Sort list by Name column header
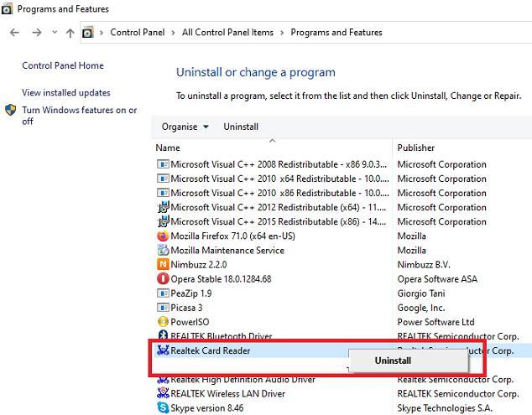This screenshot has width=532, height=415. pos(168,148)
